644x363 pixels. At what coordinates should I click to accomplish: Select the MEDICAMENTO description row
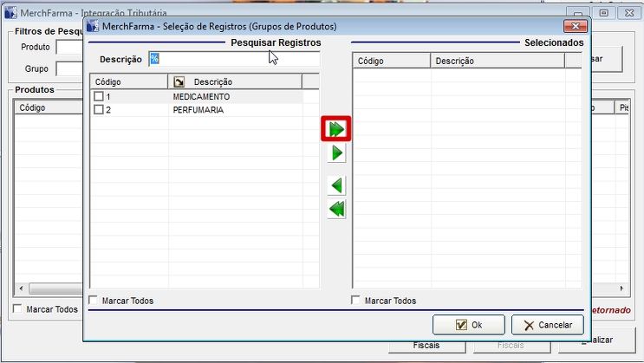coord(201,97)
